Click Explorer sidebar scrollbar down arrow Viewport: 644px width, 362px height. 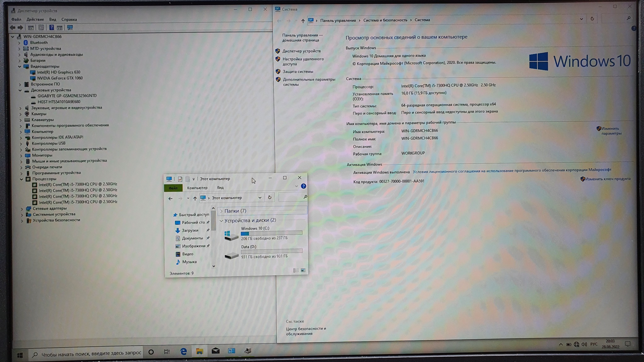214,266
